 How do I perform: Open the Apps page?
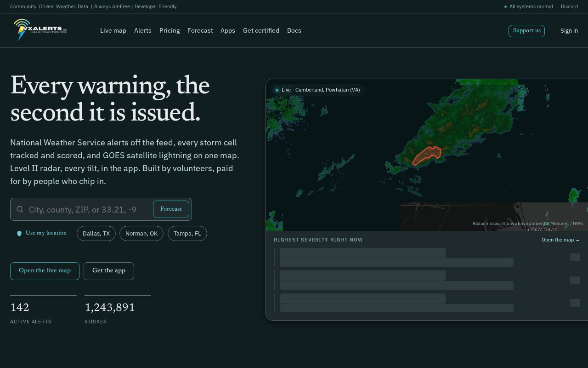tap(228, 30)
